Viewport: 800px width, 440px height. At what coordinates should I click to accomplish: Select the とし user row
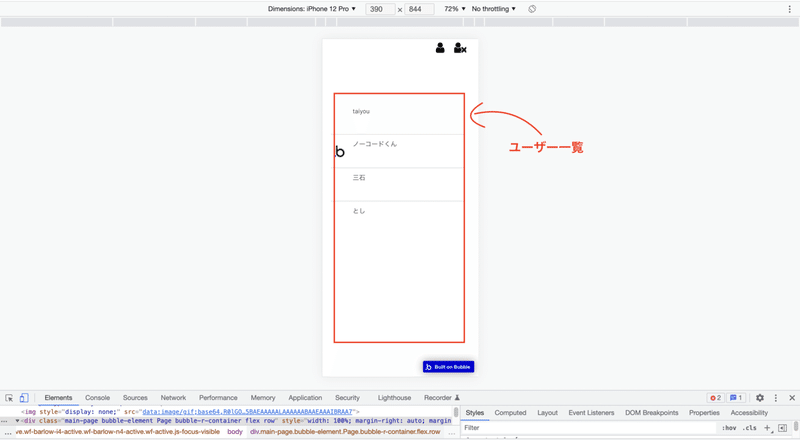(x=399, y=217)
